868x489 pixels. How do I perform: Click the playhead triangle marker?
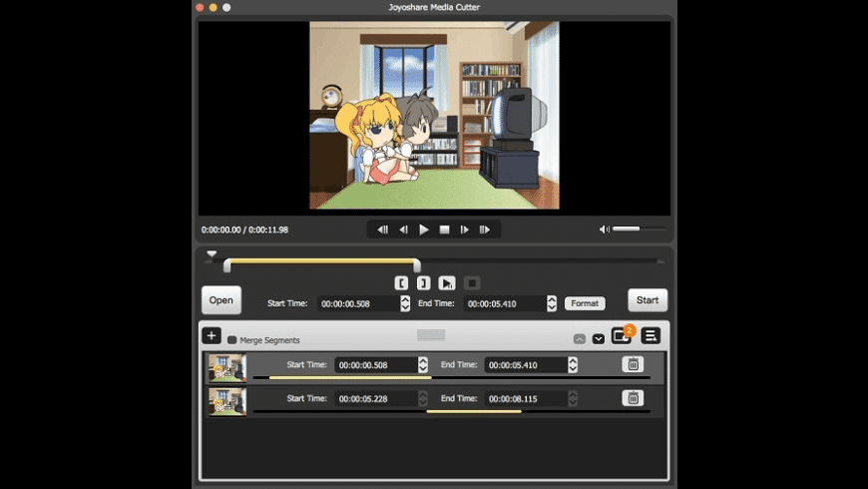(x=212, y=254)
